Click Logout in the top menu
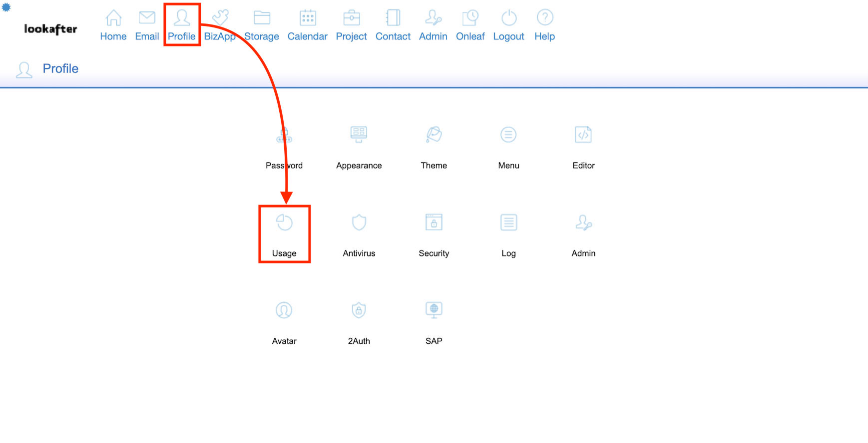The image size is (868, 443). (508, 25)
